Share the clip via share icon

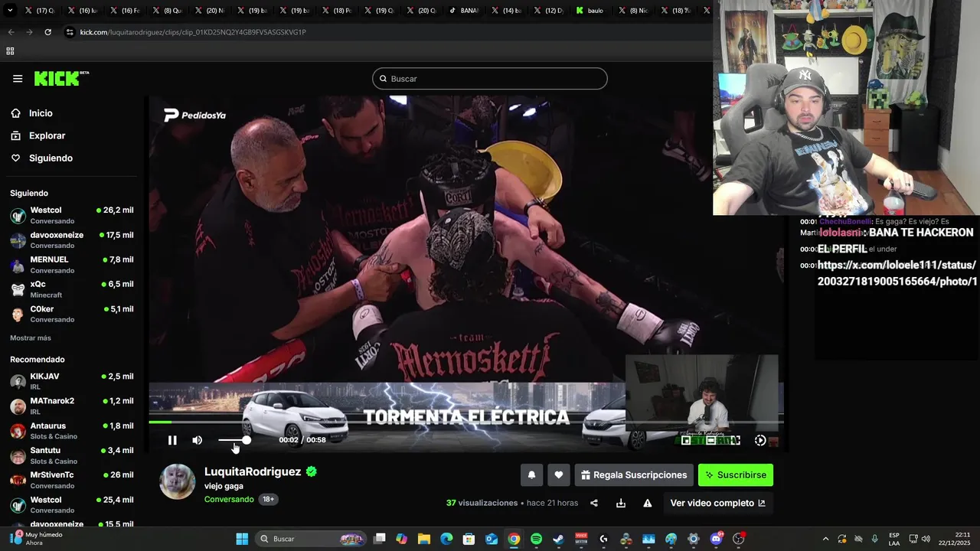coord(594,503)
